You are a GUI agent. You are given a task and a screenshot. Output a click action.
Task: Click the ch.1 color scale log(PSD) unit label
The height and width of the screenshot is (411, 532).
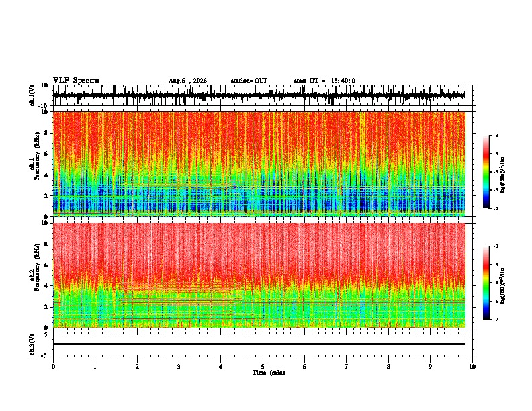503,175
